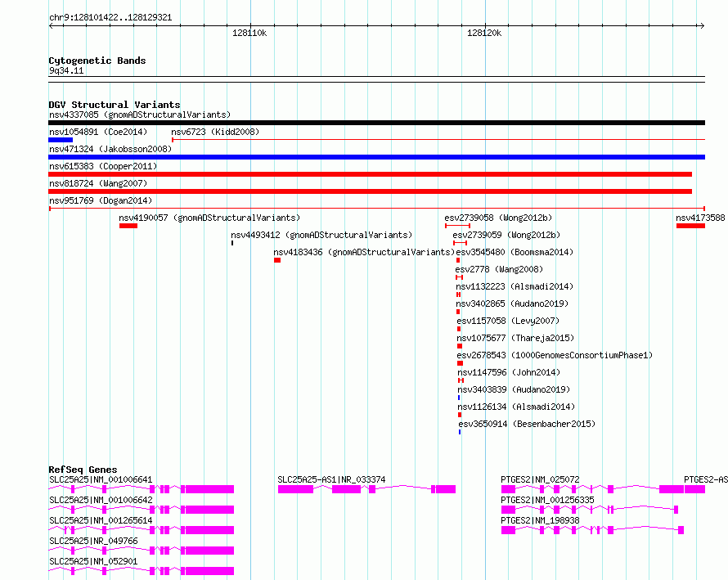This screenshot has width=728, height=580.
Task: Select the SLC25A25|NM_052901 transcript label
Action: [x=93, y=561]
